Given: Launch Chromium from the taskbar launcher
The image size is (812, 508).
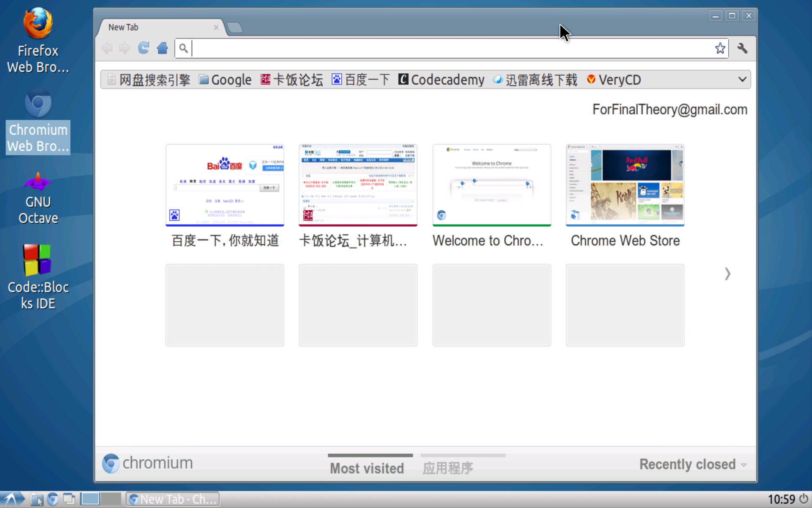Looking at the screenshot, I should (53, 500).
